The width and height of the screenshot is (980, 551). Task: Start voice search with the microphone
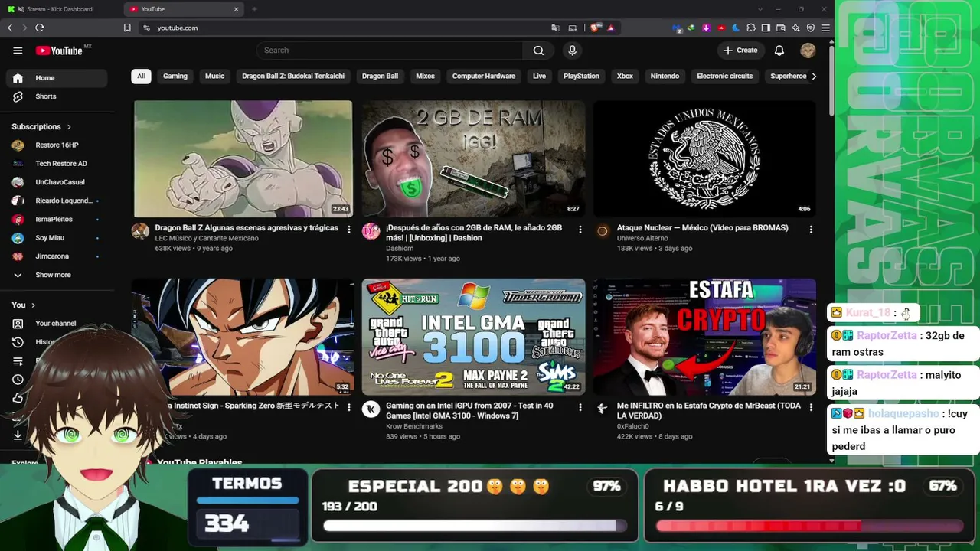pyautogui.click(x=572, y=51)
